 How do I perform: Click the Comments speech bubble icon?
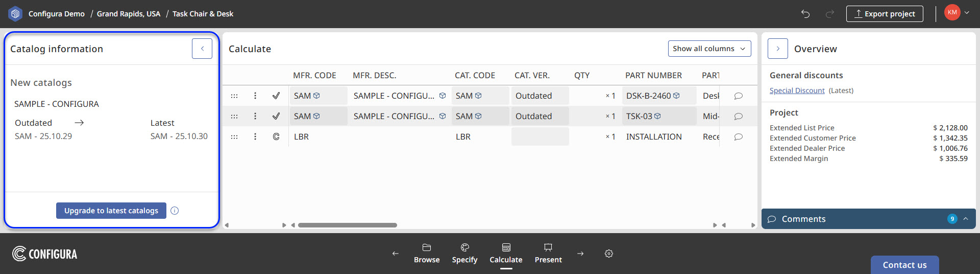pos(772,219)
